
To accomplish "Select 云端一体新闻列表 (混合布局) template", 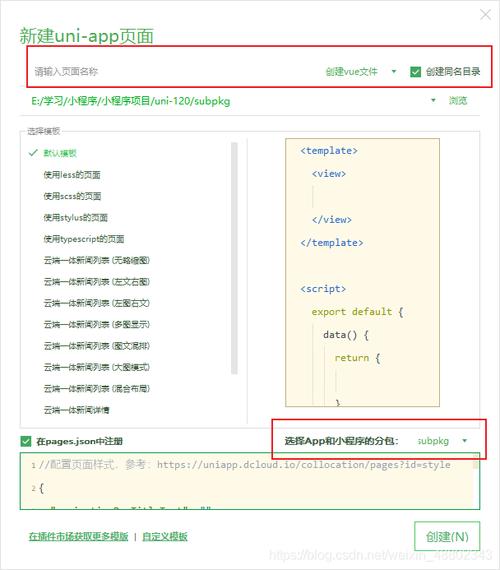I will [97, 389].
